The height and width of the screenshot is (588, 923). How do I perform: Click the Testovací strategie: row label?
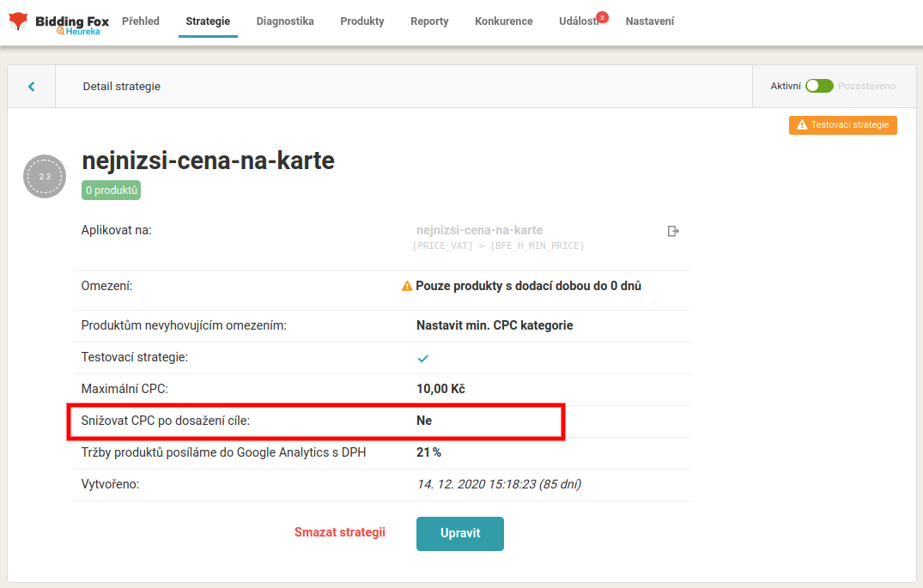tap(134, 357)
